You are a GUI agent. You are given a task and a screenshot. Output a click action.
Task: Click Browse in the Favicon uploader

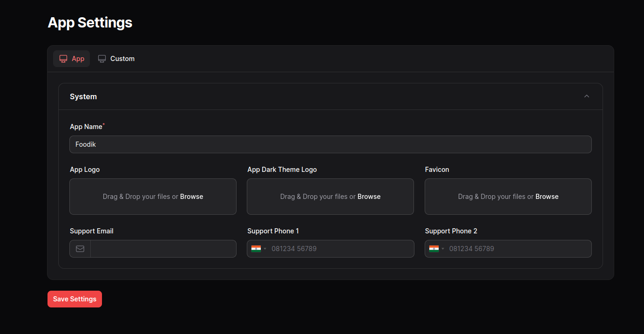[547, 196]
